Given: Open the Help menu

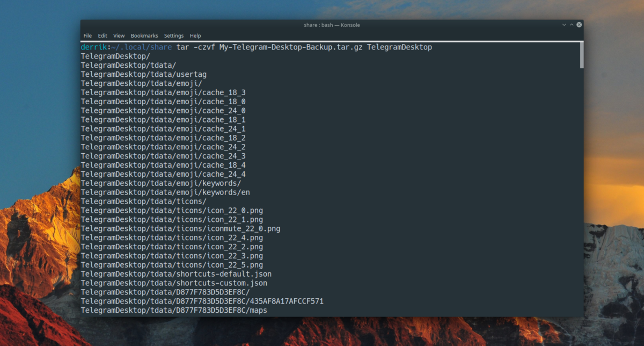Looking at the screenshot, I should [195, 35].
